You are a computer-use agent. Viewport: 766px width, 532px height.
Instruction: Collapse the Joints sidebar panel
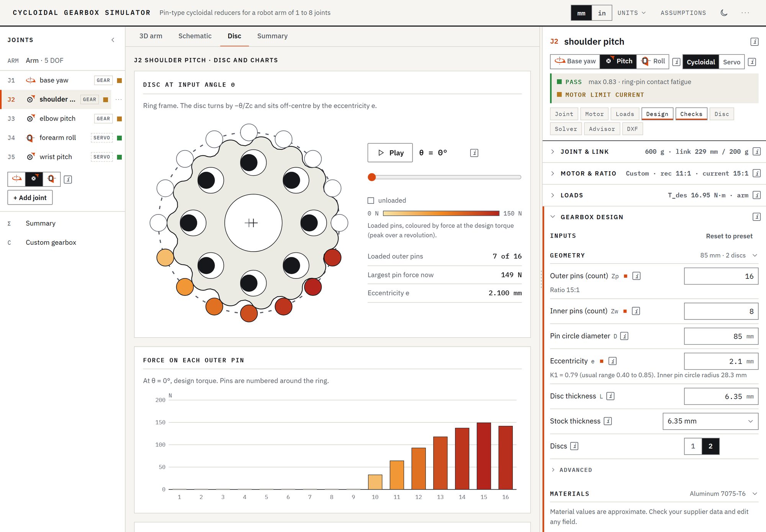click(113, 40)
